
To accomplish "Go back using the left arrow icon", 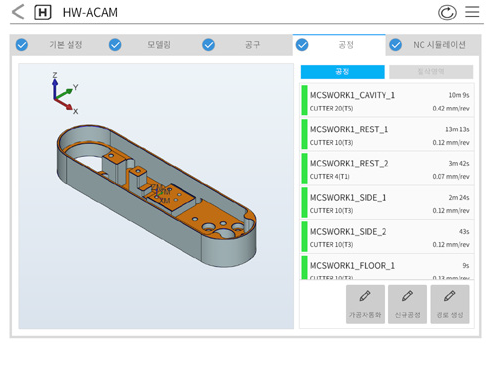I will pyautogui.click(x=18, y=12).
